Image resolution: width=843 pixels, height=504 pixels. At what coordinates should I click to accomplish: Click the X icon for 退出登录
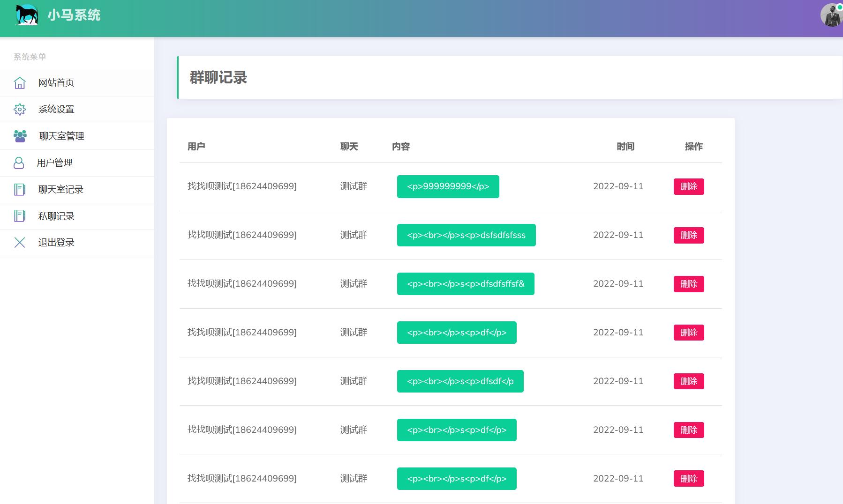[20, 243]
